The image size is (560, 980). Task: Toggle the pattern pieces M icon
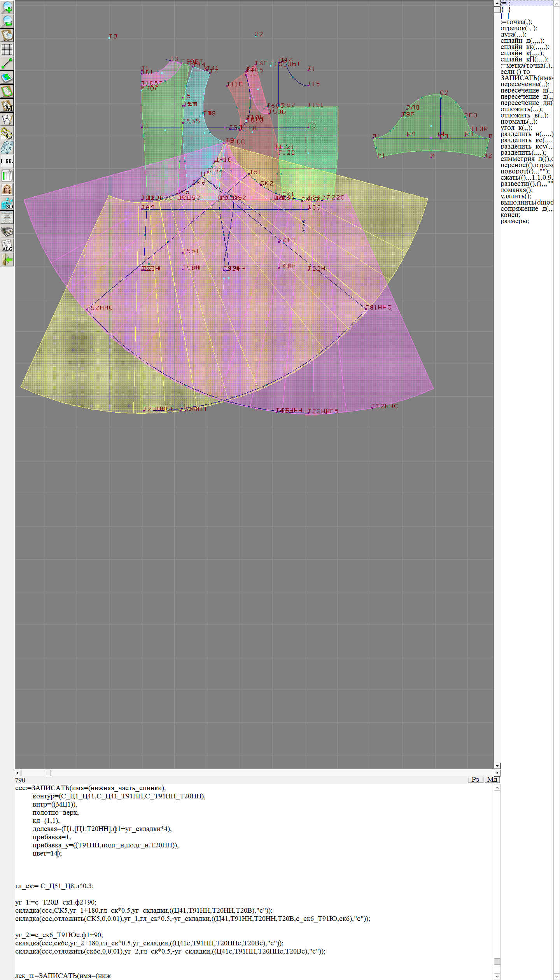(7, 105)
